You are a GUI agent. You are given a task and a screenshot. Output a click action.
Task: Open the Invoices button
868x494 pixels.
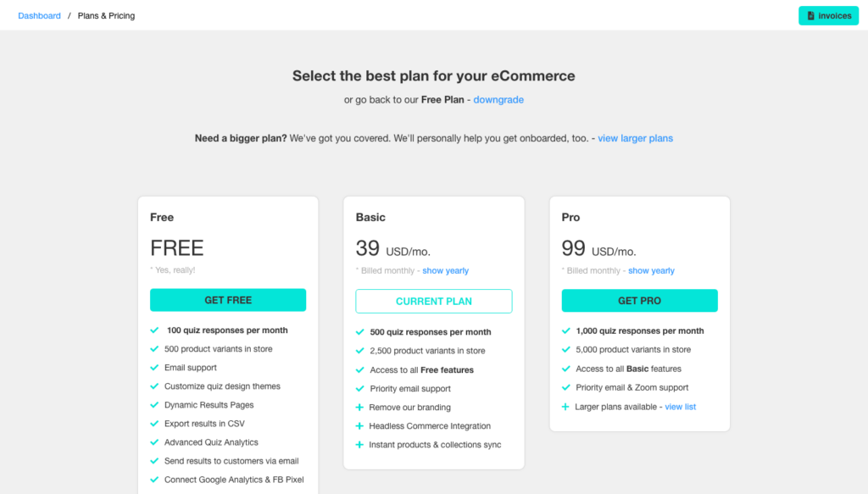(828, 16)
